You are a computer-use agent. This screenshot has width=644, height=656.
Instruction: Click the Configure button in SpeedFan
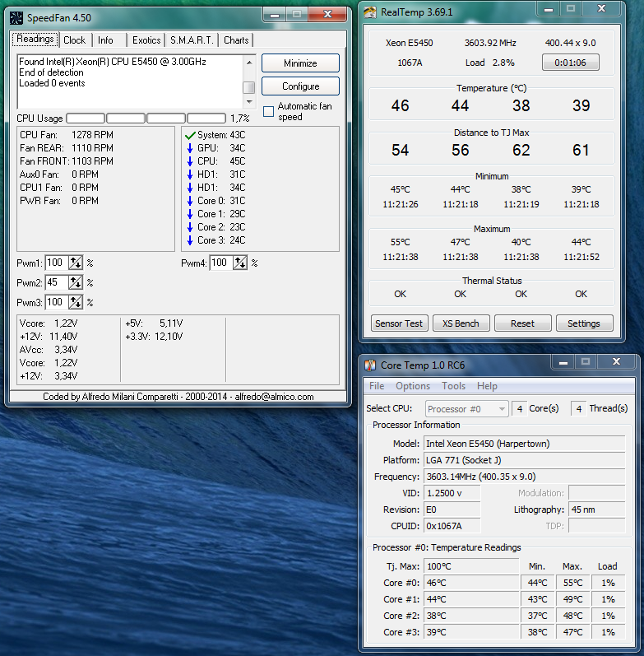pos(300,86)
